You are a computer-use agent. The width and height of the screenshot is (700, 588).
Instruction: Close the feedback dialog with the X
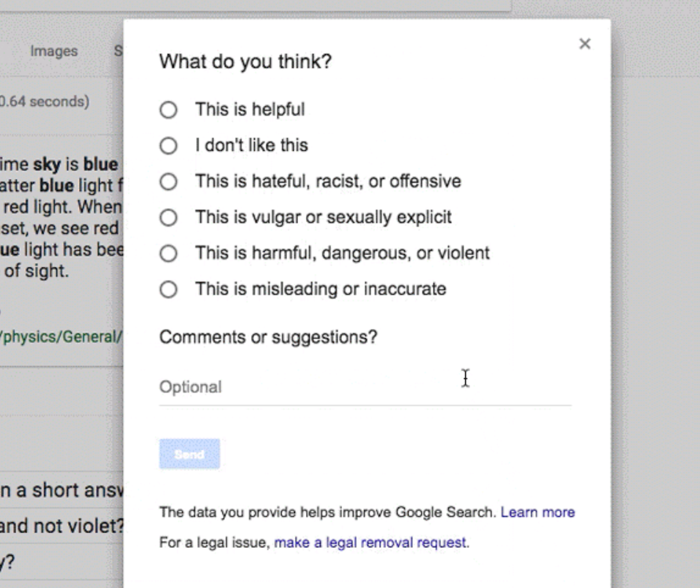click(x=585, y=44)
